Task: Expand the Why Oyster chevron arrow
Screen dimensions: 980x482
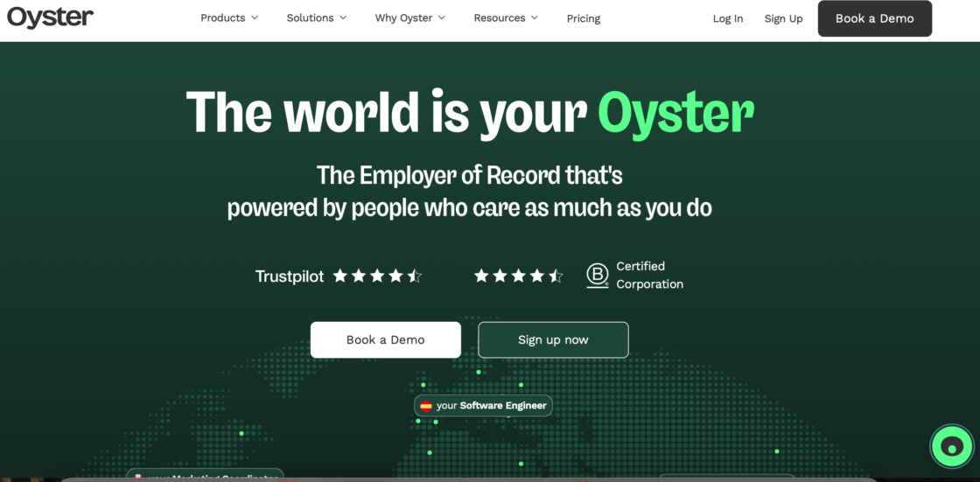Action: point(441,18)
